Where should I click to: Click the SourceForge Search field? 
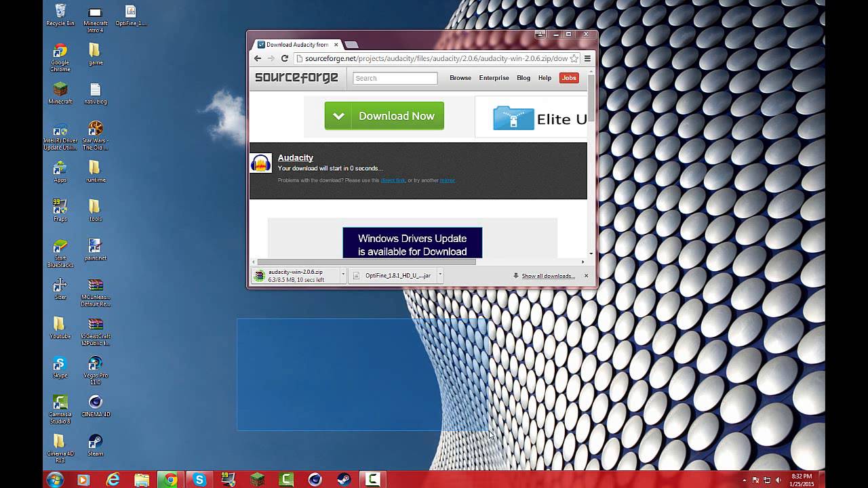395,78
